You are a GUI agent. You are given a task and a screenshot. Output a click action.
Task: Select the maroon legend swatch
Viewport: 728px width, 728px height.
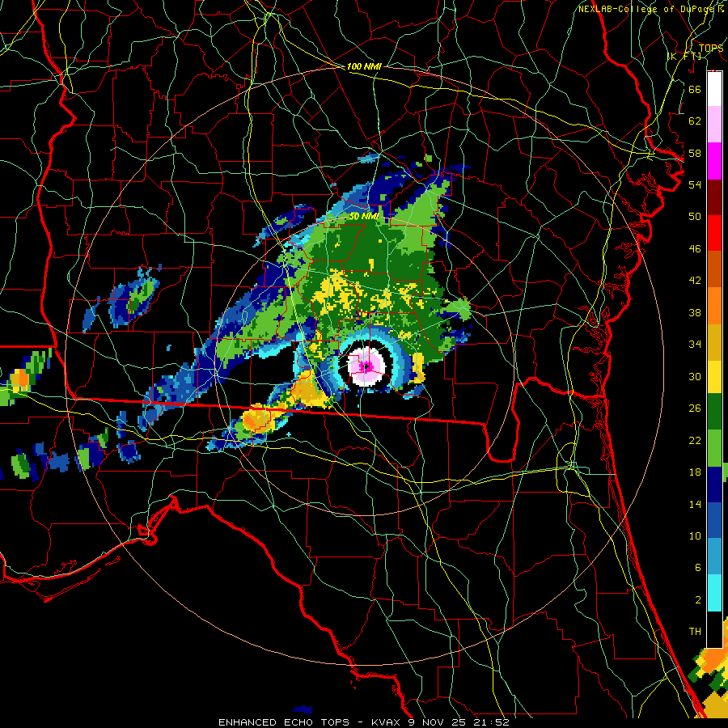pyautogui.click(x=714, y=197)
